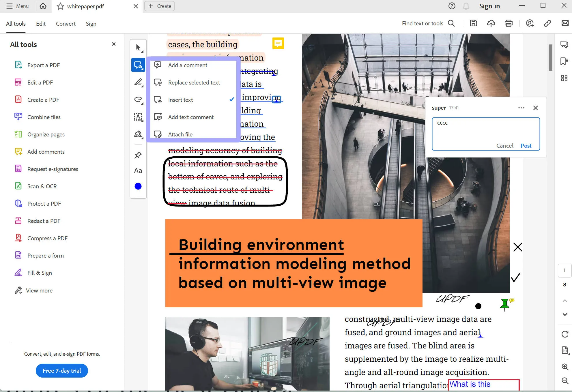The image size is (572, 392).
Task: Close the All tools panel
Action: pyautogui.click(x=114, y=44)
